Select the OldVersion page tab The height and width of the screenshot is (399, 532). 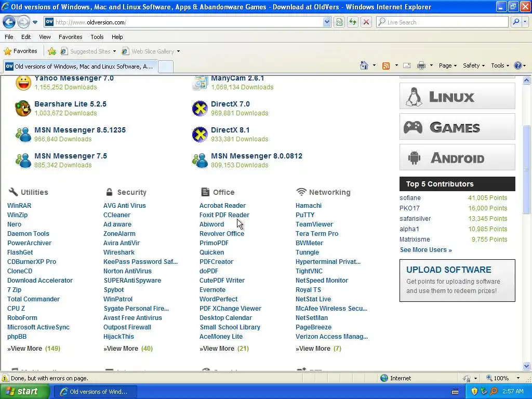point(80,66)
